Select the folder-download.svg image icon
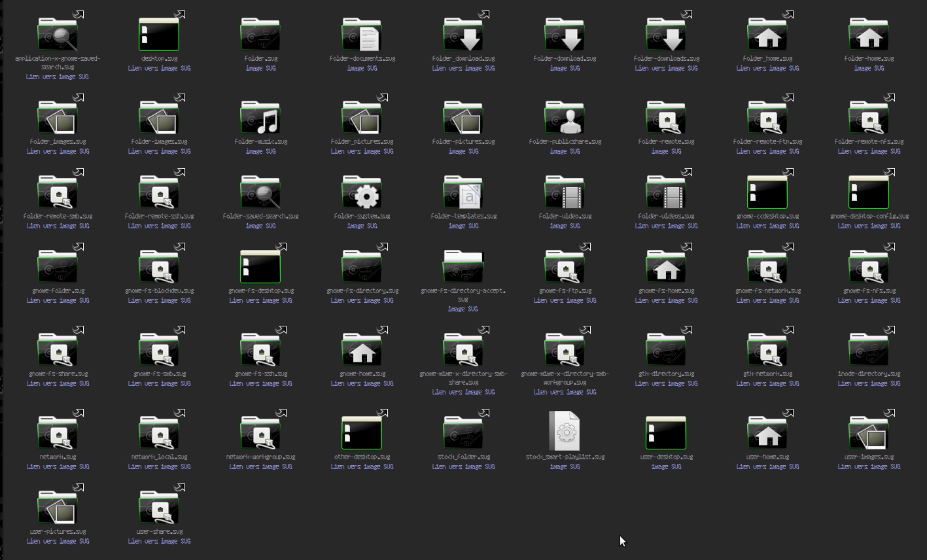Image resolution: width=927 pixels, height=560 pixels. [x=565, y=34]
